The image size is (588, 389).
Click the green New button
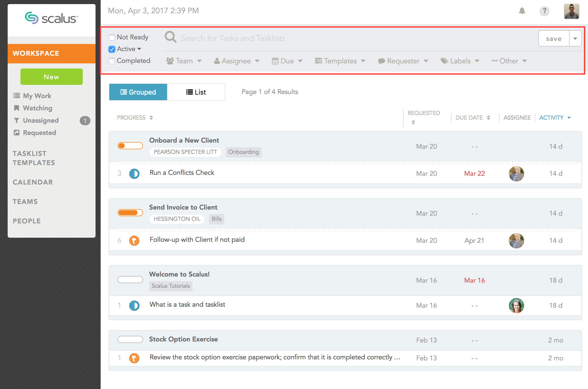pyautogui.click(x=51, y=77)
